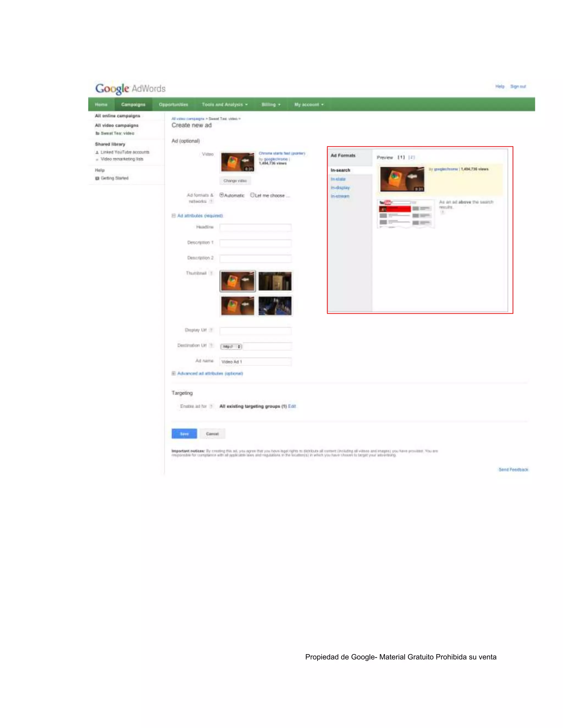Click the selected video thumbnail above Change video
Viewport: 563px width, 728px height.
coord(238,162)
